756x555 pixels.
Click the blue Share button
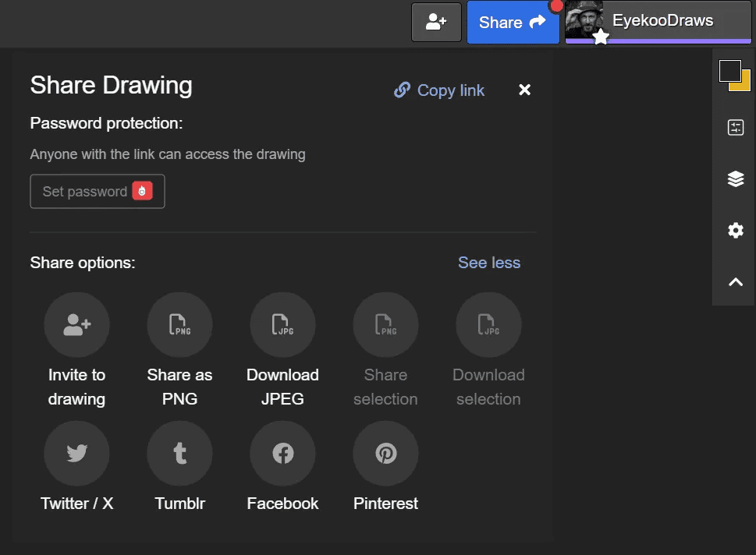pos(513,23)
